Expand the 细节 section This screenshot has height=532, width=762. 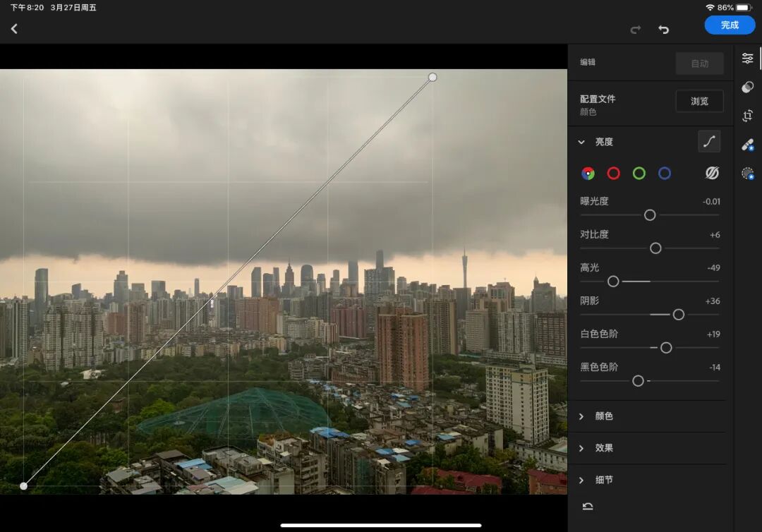pos(581,480)
